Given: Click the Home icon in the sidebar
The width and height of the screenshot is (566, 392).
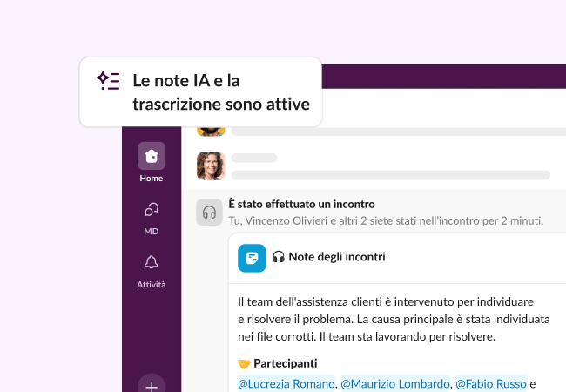Looking at the screenshot, I should (152, 157).
